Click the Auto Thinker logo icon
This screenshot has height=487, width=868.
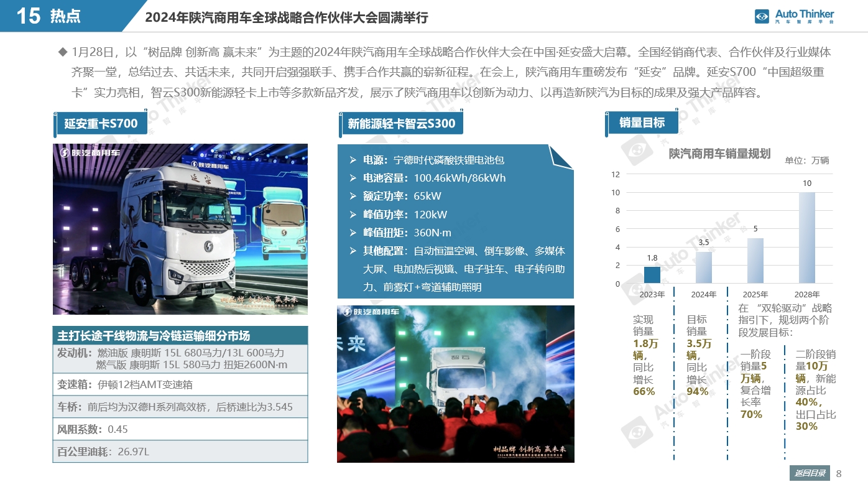pyautogui.click(x=762, y=17)
